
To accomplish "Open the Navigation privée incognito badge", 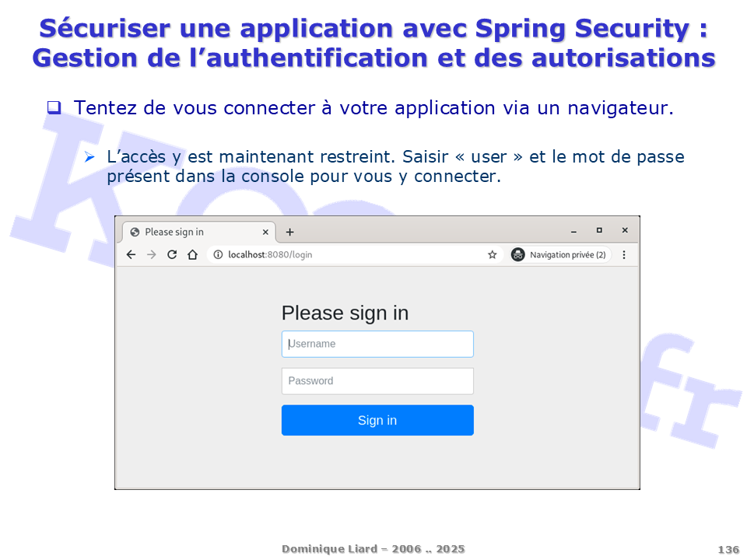I will pyautogui.click(x=560, y=254).
